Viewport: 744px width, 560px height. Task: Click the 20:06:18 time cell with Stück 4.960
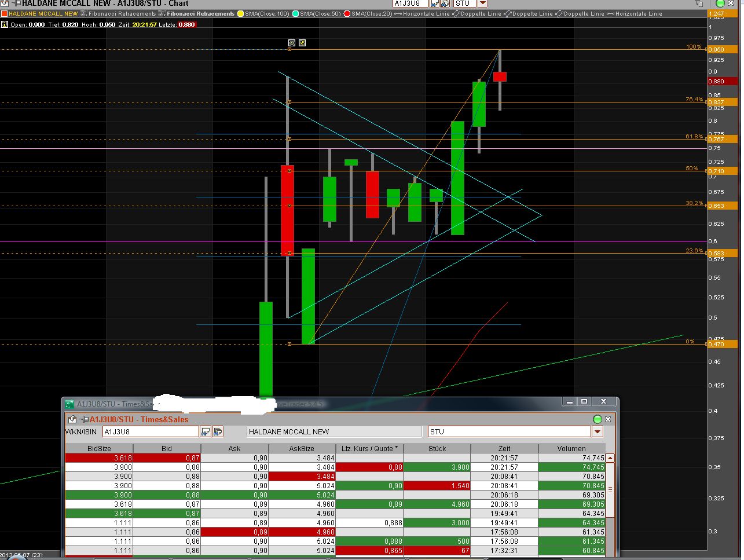(x=504, y=504)
